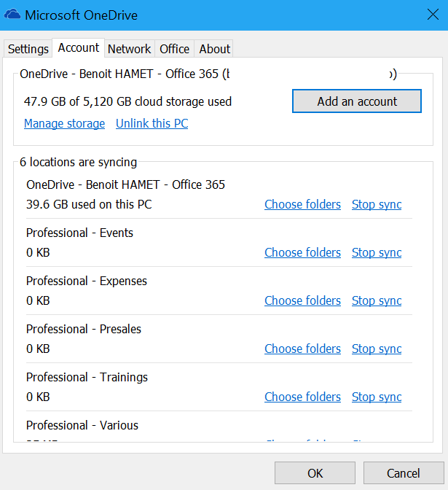Click the Unlink this PC link
Viewport: 448px width, 490px height.
pos(152,123)
